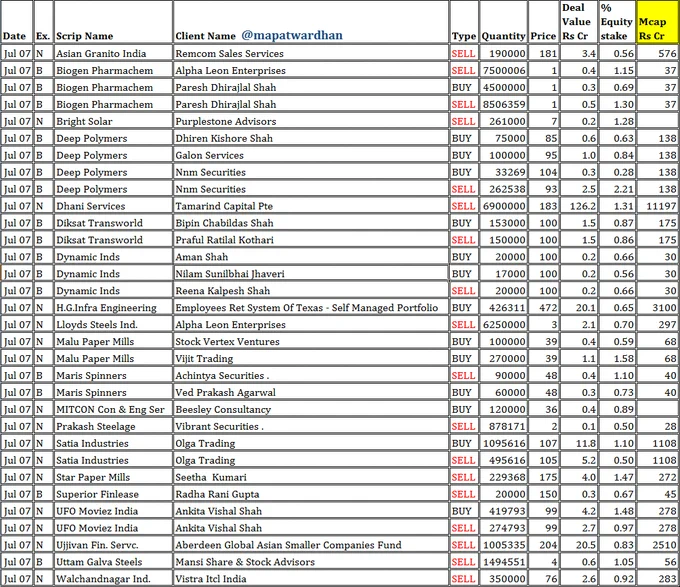The width and height of the screenshot is (680, 587).
Task: Select quantity 1095616 cell
Action: pyautogui.click(x=503, y=443)
